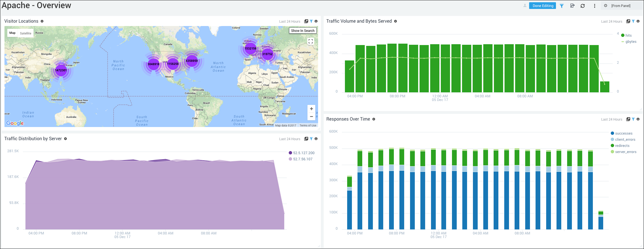Viewport: 644px width, 249px height.
Task: Toggle fullscreen view on the map
Action: tap(311, 41)
